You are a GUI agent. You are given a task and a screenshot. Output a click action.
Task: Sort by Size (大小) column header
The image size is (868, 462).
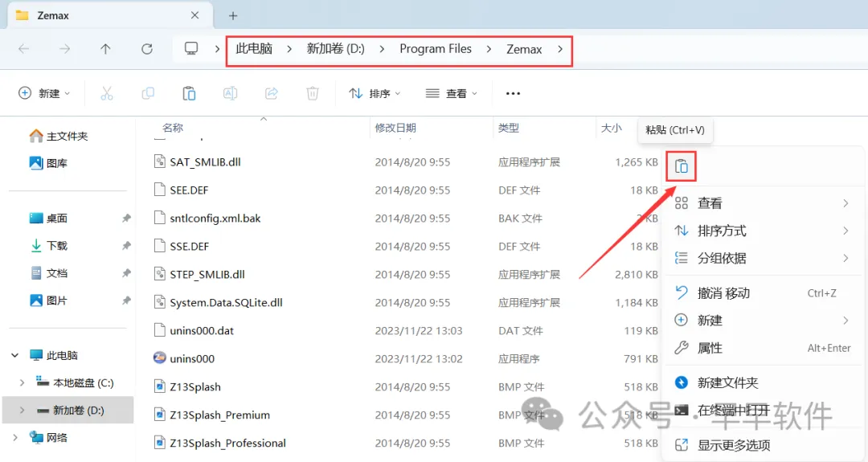pos(612,128)
